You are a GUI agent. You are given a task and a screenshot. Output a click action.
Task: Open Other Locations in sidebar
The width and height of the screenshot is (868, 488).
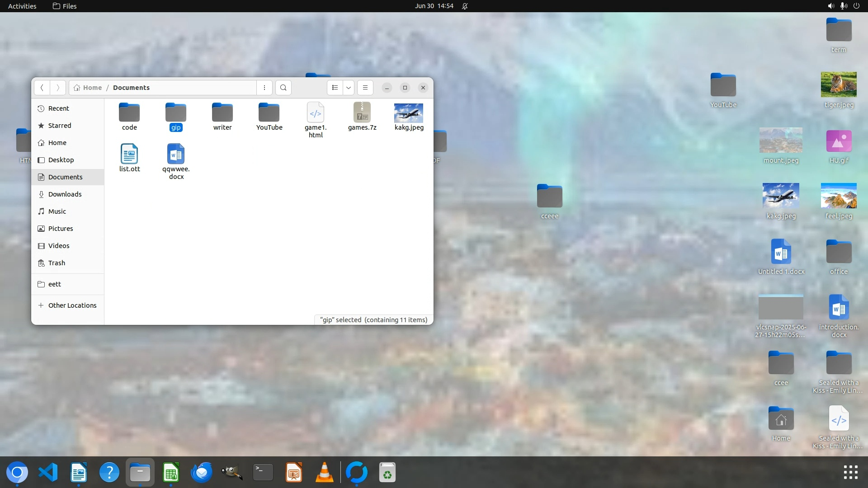click(x=72, y=305)
